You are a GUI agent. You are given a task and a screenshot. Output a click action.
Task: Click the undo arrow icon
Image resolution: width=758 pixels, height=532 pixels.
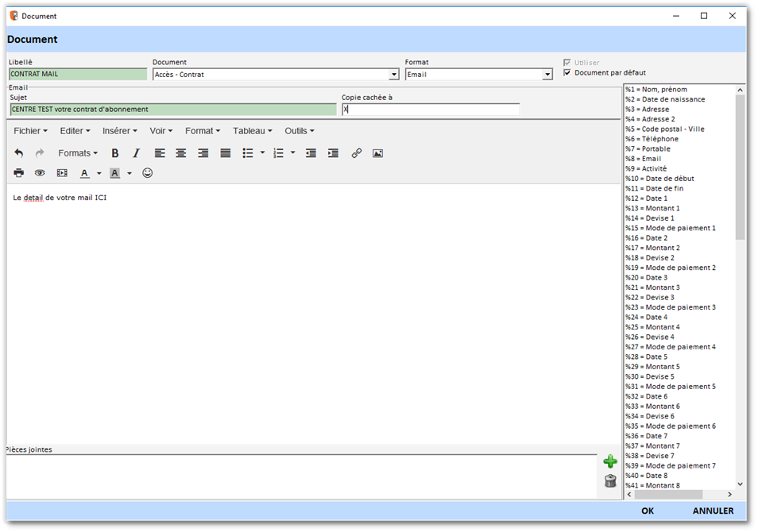[19, 153]
